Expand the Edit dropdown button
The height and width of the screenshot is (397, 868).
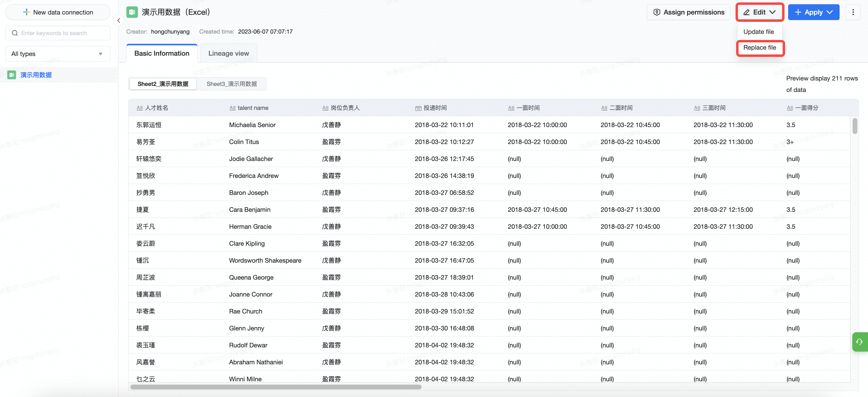click(x=759, y=12)
